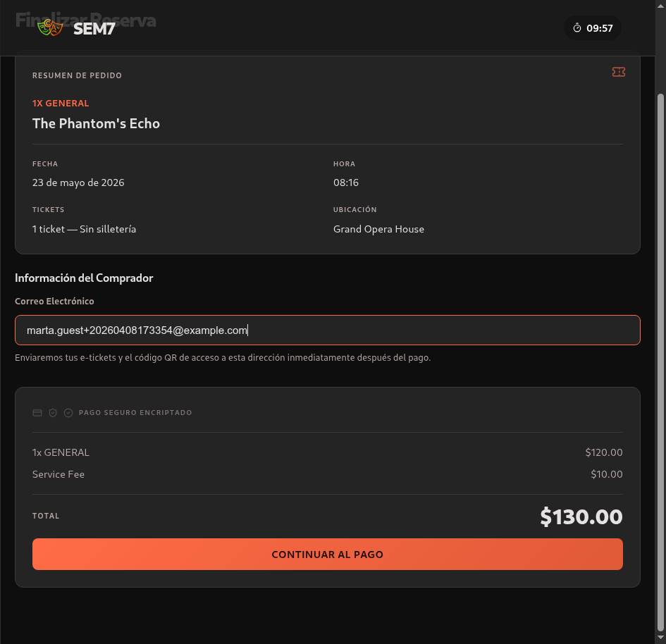Click the Grand Opera House location
Viewport: 666px width, 644px height.
(x=378, y=230)
